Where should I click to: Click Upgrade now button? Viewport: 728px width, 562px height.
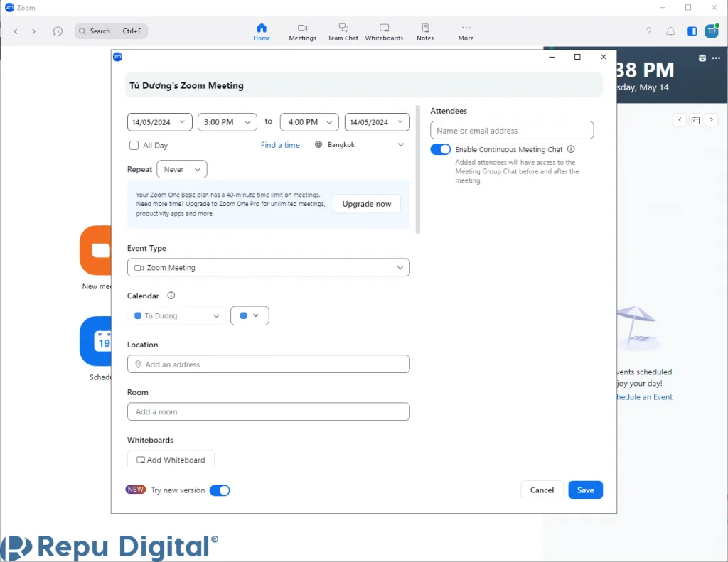[x=367, y=204]
